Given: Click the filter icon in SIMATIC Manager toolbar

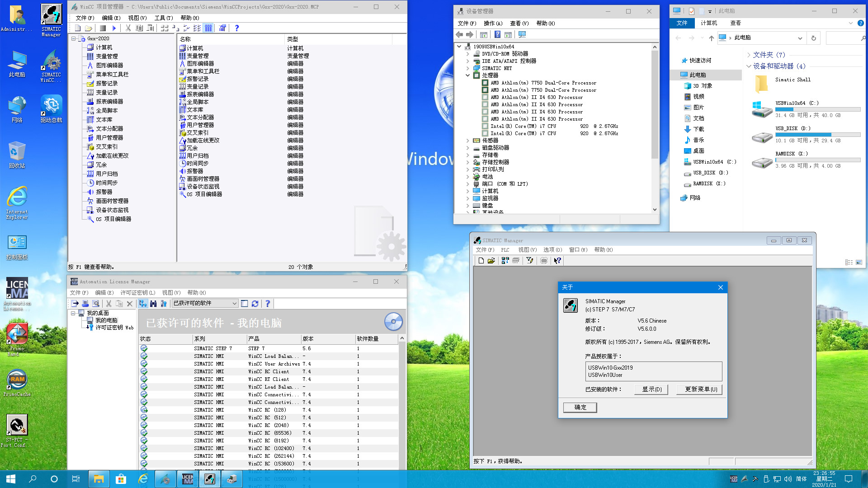Looking at the screenshot, I should click(x=530, y=261).
